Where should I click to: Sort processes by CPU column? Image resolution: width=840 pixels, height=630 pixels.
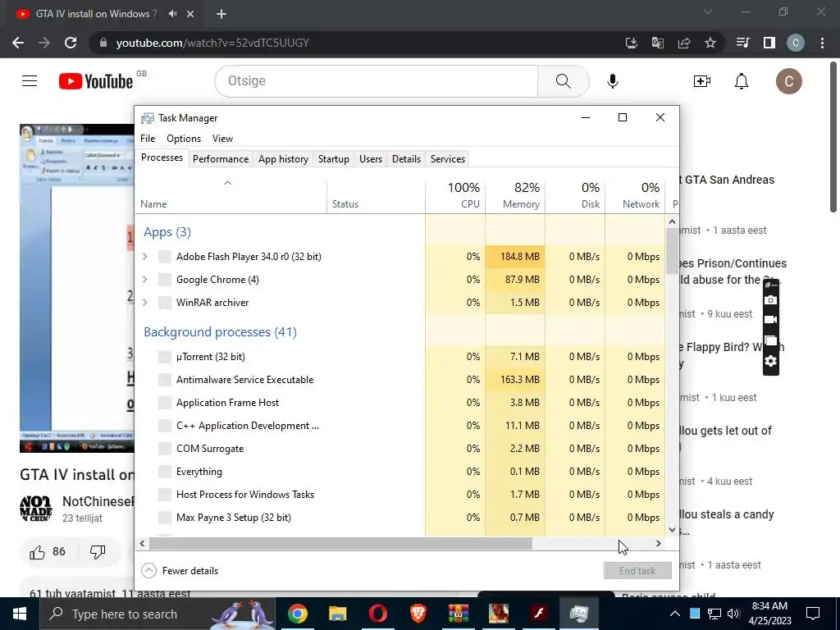pyautogui.click(x=455, y=196)
